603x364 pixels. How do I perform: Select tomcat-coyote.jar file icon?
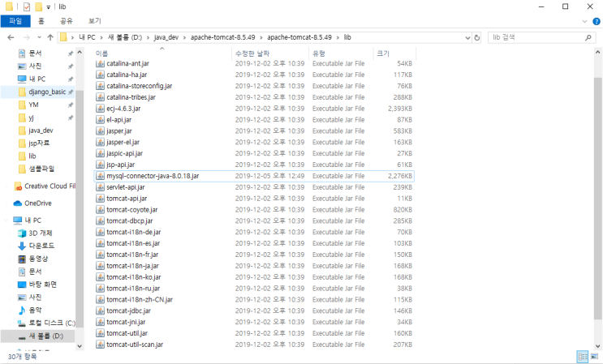[100, 210]
